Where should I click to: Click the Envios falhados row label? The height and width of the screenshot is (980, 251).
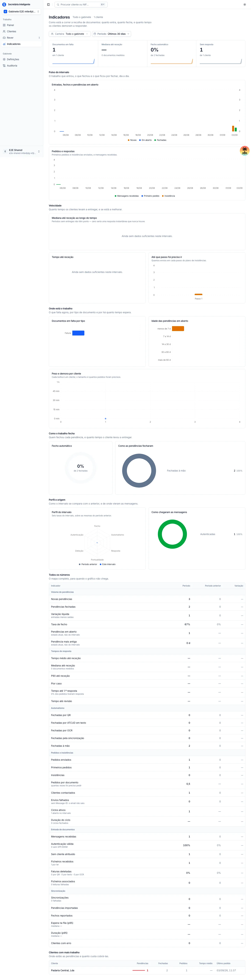[60, 800]
